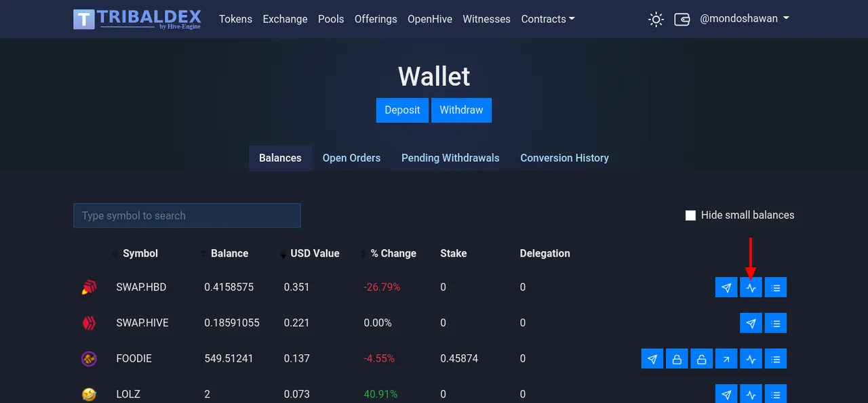
Task: Switch to Conversion History tab
Action: point(564,158)
